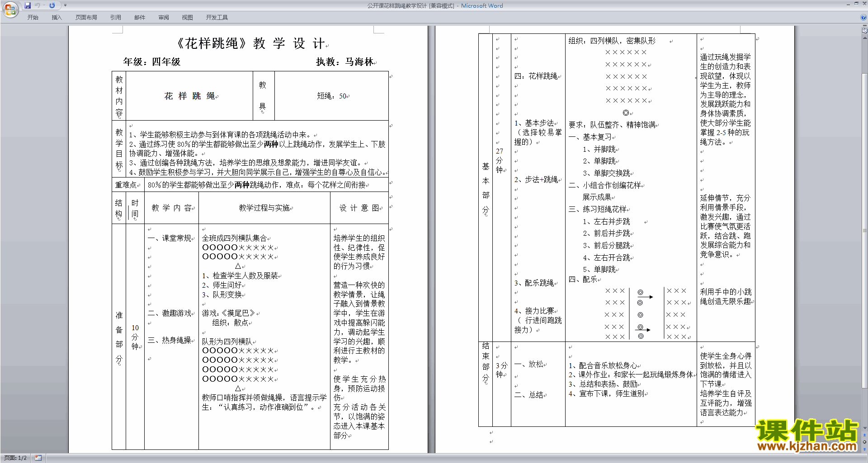This screenshot has height=463, width=868.
Task: Click the Undo arrow in Quick Access
Action: point(37,5)
